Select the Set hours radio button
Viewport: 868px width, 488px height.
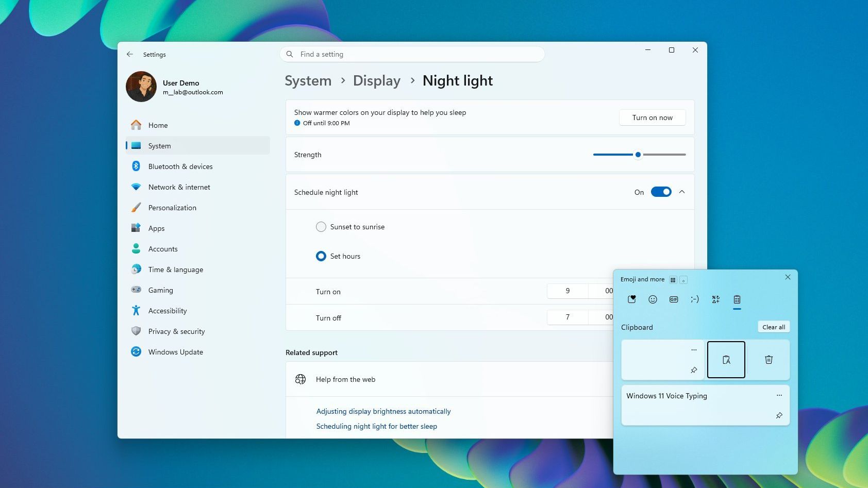click(321, 256)
